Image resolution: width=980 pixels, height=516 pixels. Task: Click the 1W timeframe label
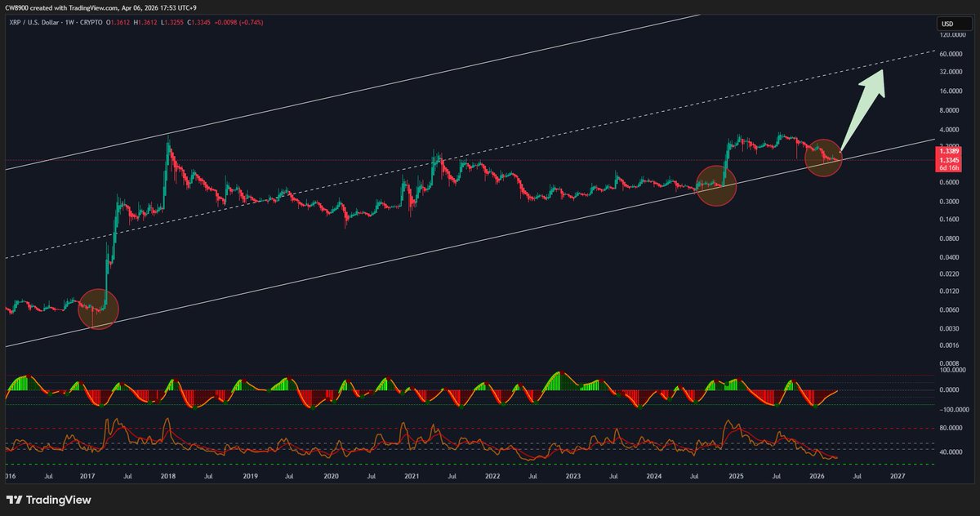(x=68, y=23)
